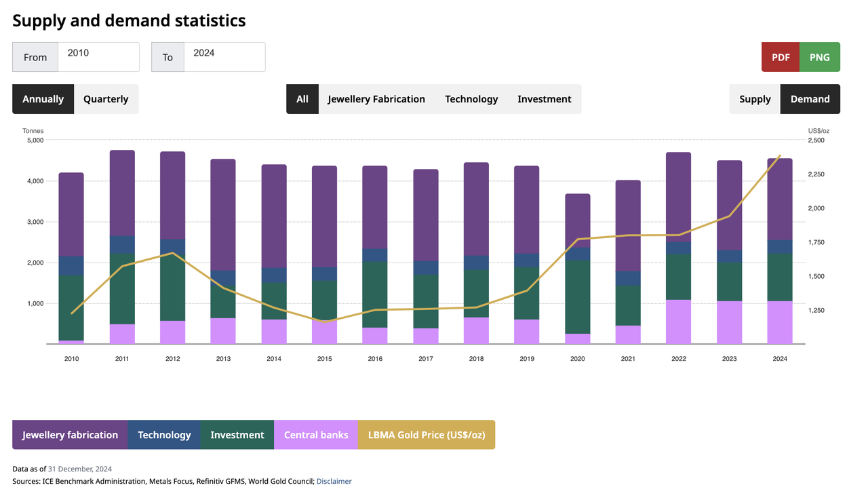
Task: Toggle Jewellery fabrication legend series
Action: click(70, 435)
